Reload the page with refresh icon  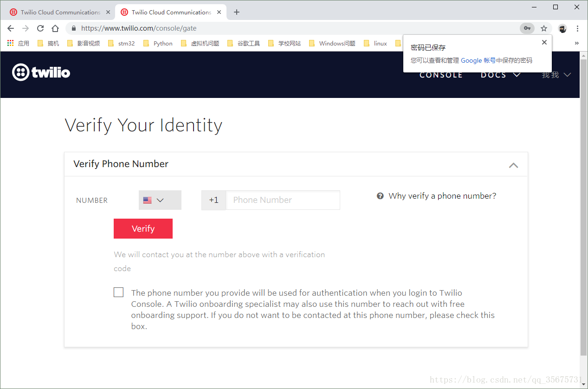pos(40,28)
